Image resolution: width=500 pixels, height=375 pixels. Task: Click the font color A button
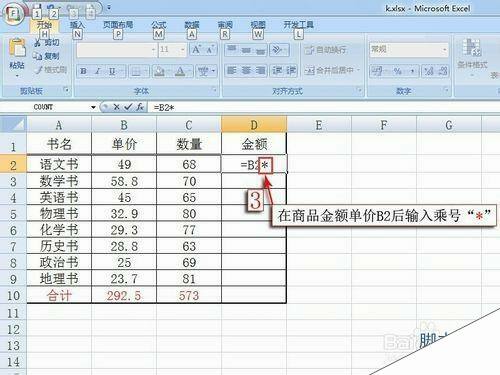click(180, 71)
